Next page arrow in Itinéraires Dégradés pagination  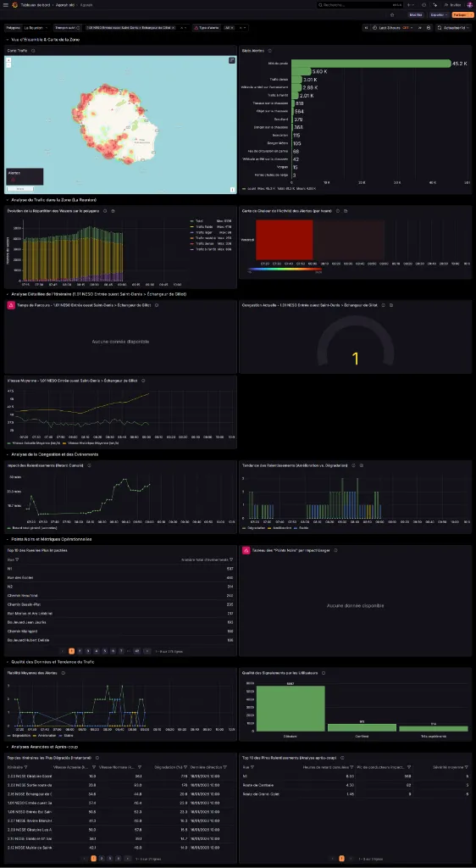pos(128,858)
